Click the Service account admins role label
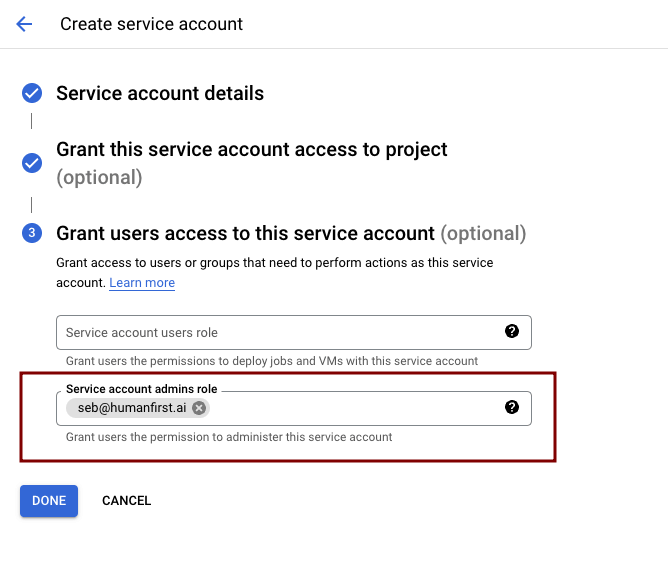The height and width of the screenshot is (565, 668). 141,389
